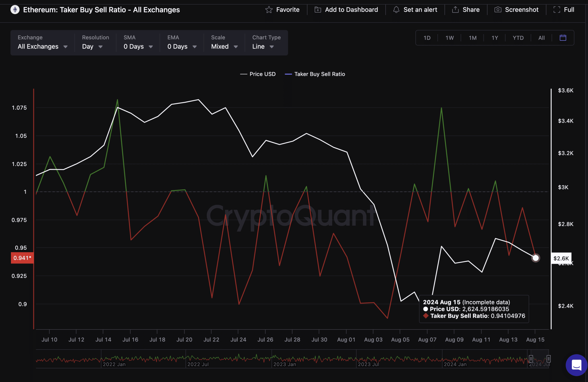Image resolution: width=588 pixels, height=382 pixels.
Task: Open the calendar date range picker
Action: tap(563, 38)
